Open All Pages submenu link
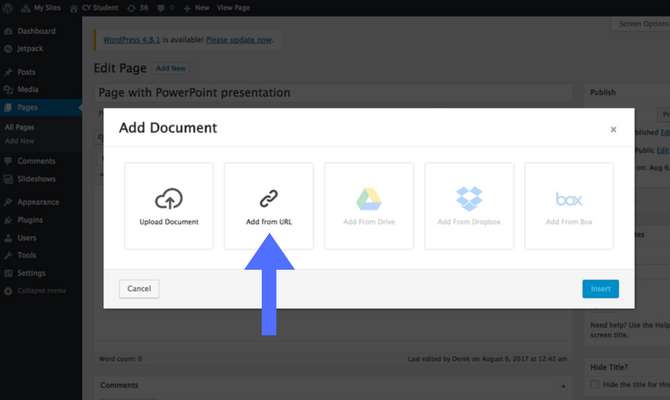This screenshot has width=670, height=400. [x=19, y=127]
